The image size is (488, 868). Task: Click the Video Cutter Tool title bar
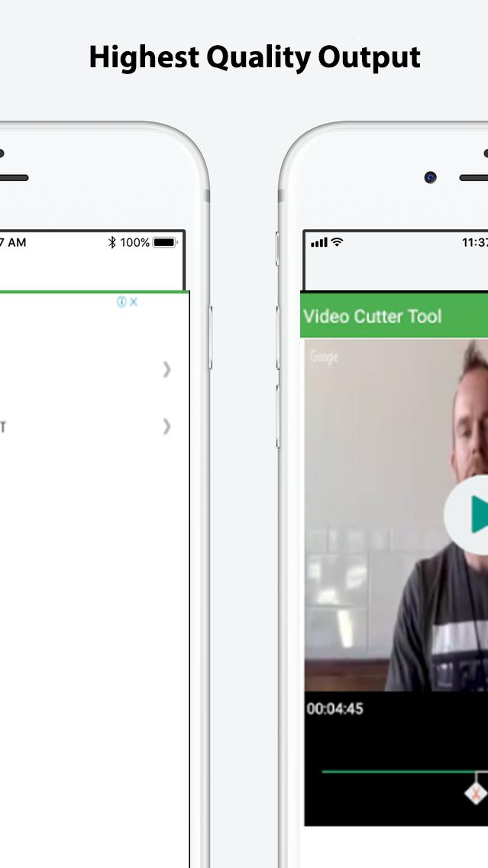394,316
